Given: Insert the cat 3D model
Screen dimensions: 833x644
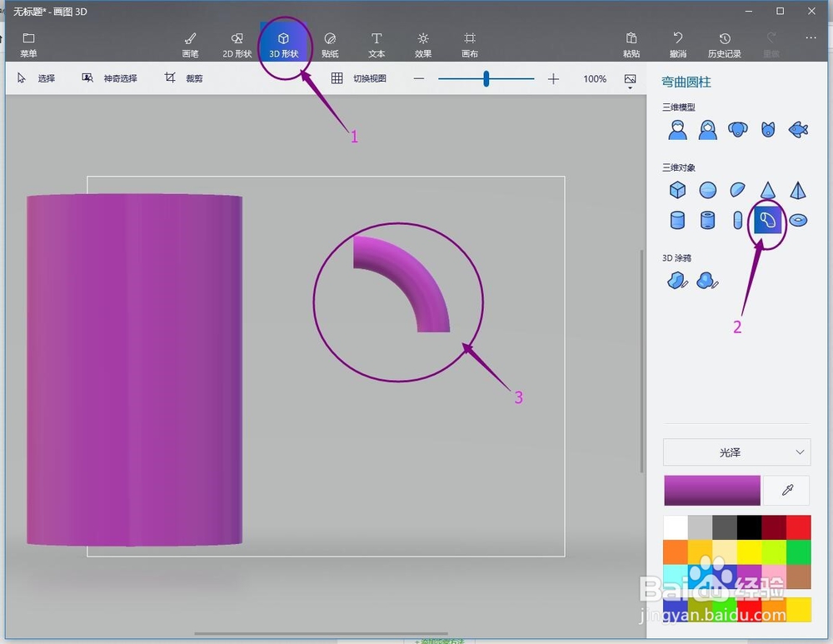Looking at the screenshot, I should click(x=768, y=130).
